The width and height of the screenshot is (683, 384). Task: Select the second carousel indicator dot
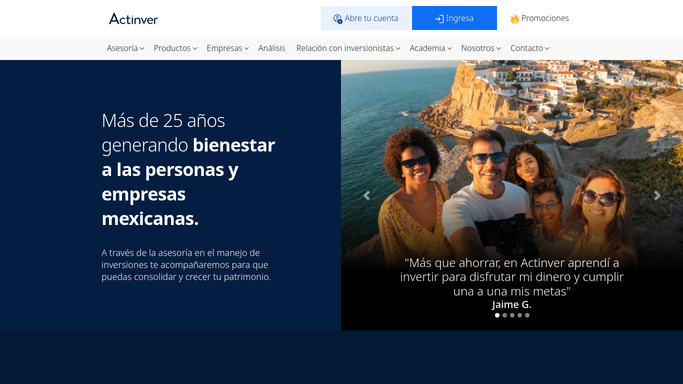(x=504, y=315)
